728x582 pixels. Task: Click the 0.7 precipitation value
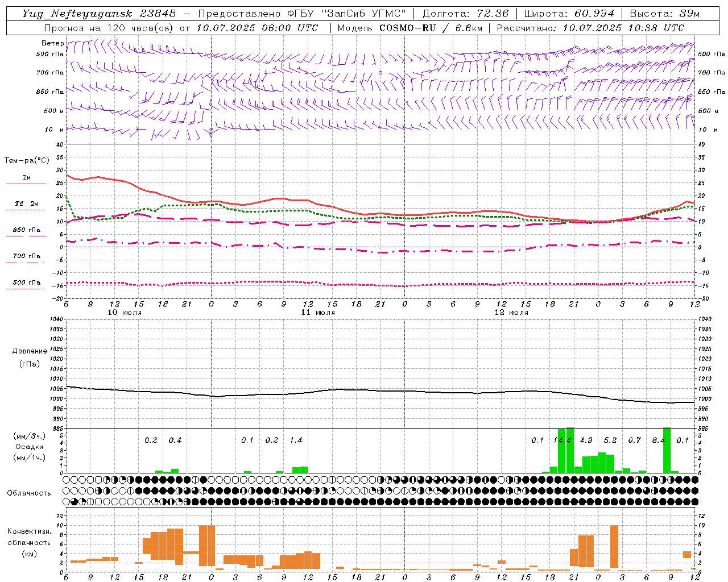(634, 440)
